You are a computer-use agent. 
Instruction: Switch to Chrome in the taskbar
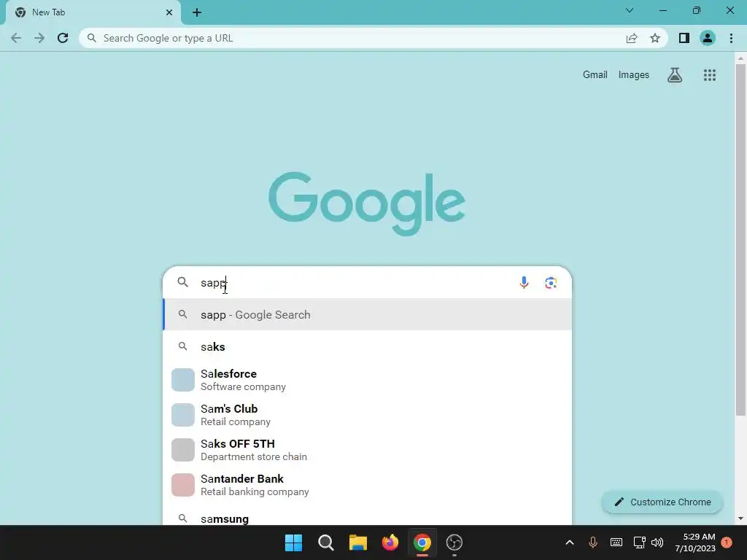coord(422,542)
